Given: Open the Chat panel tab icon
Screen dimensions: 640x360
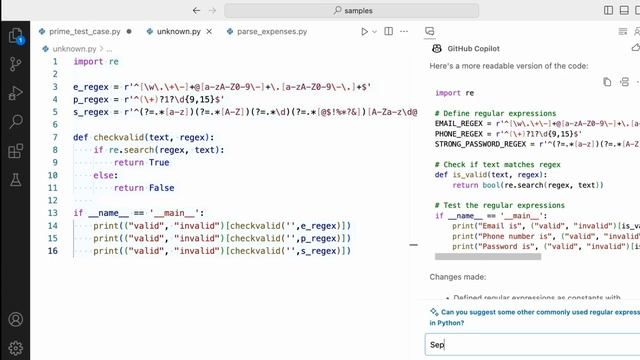Looking at the screenshot, I should (429, 31).
